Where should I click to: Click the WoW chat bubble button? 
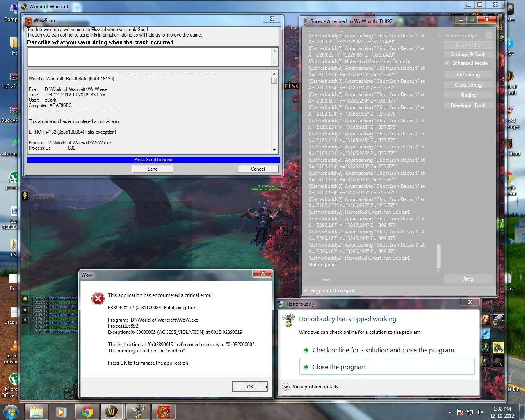point(25,299)
